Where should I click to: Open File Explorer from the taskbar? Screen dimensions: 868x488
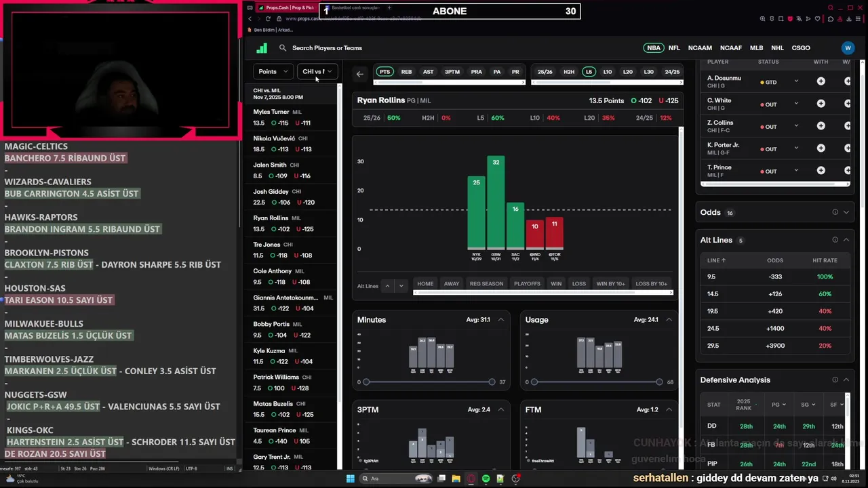[456, 479]
